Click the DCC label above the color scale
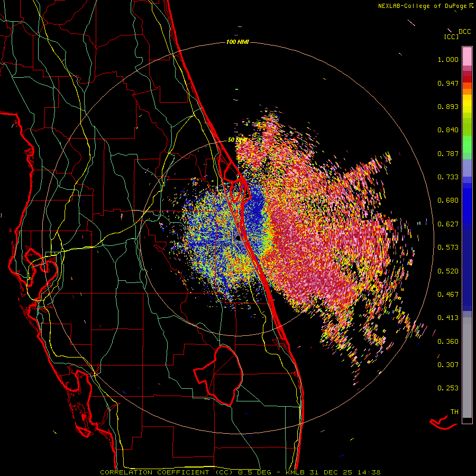 click(x=465, y=32)
